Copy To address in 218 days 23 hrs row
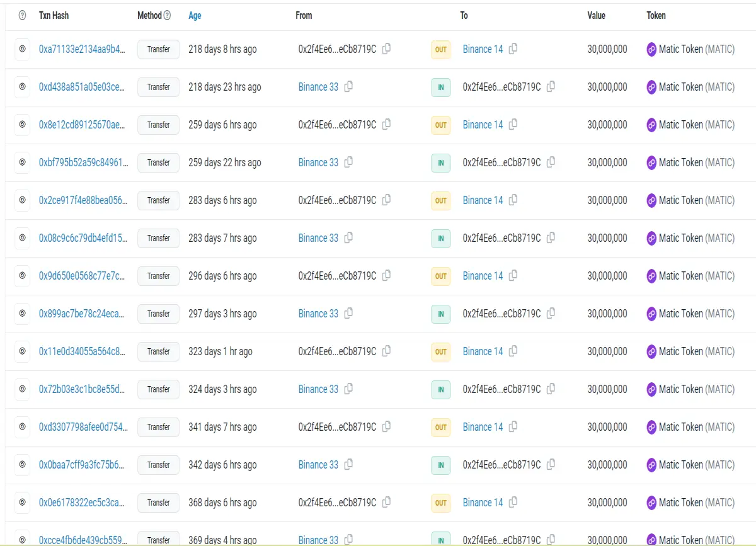The width and height of the screenshot is (756, 546). pos(551,86)
